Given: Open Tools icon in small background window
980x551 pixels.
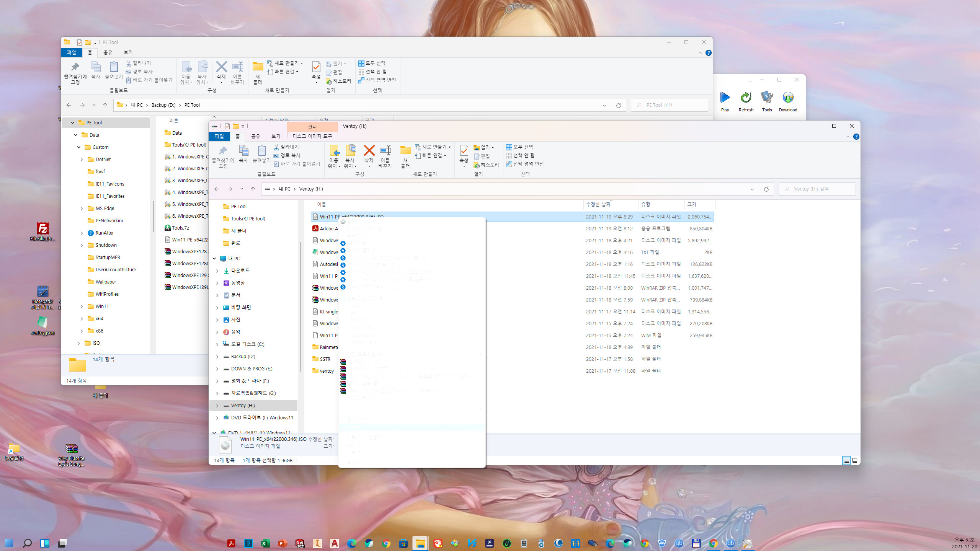Looking at the screenshot, I should pos(767,101).
